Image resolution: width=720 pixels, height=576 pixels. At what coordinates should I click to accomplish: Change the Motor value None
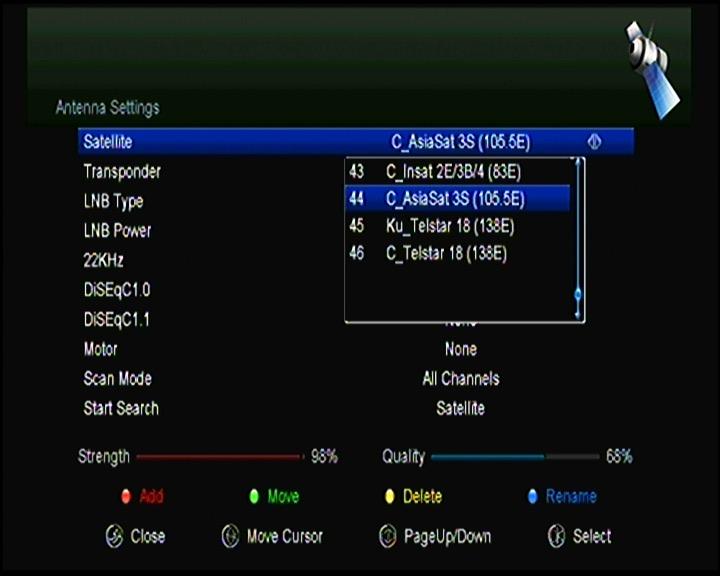pyautogui.click(x=461, y=350)
